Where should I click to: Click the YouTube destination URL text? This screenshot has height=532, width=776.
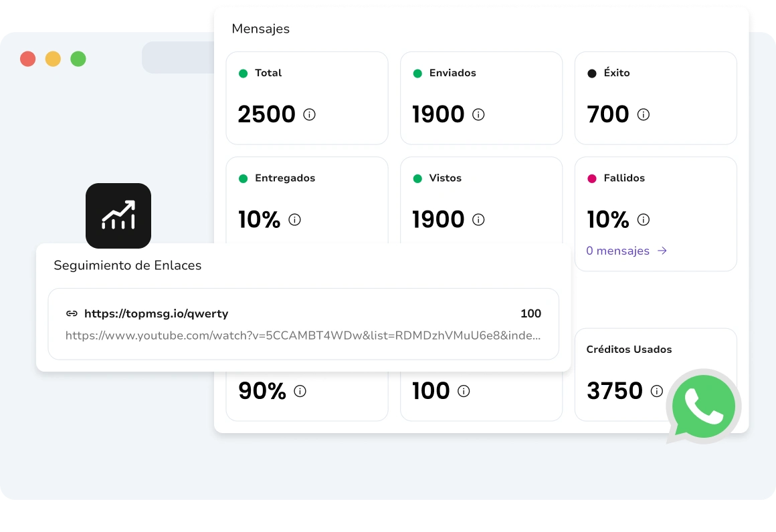point(301,336)
